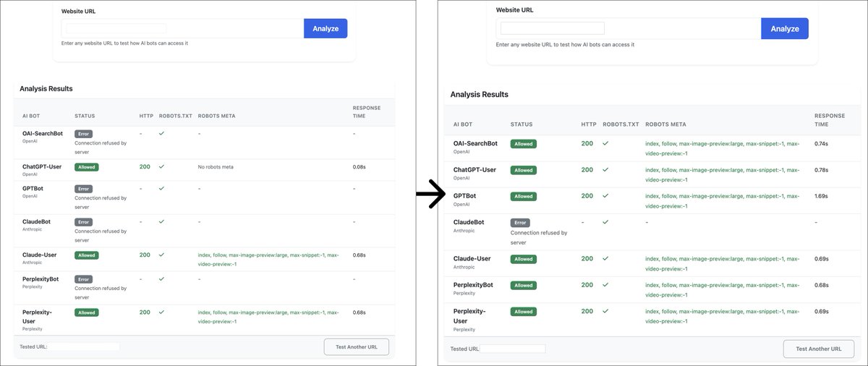868x366 pixels.
Task: Click the Allowed badge for ChatGPT-User, right panel
Action: tap(523, 170)
